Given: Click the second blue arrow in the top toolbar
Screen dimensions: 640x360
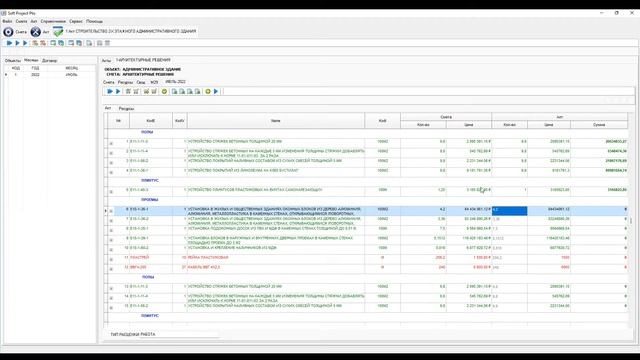Looking at the screenshot, I should tap(17, 43).
